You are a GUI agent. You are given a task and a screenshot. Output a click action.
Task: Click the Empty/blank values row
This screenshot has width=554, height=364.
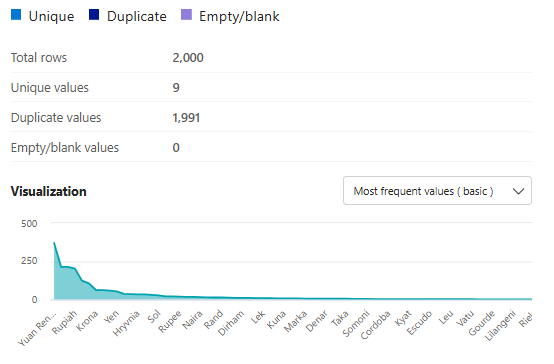coord(271,147)
